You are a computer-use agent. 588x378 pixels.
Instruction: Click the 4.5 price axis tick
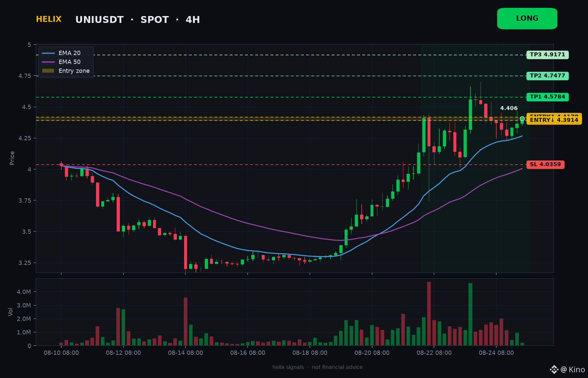(27, 107)
